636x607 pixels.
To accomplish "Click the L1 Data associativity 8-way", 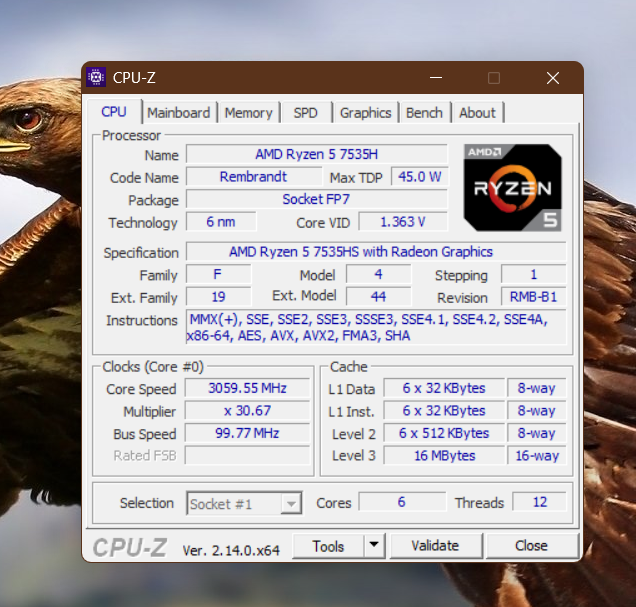I will click(x=537, y=388).
